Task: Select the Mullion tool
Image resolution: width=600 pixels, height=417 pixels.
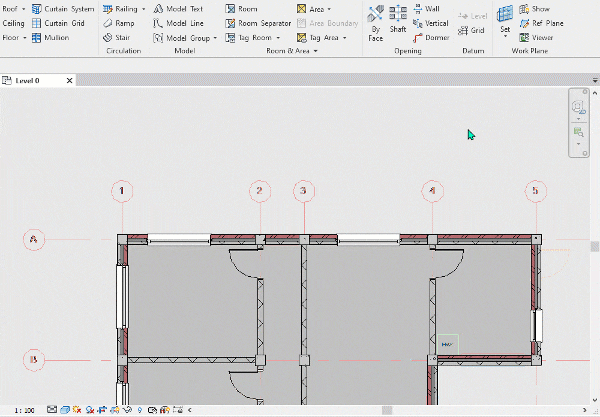Action: (51, 37)
